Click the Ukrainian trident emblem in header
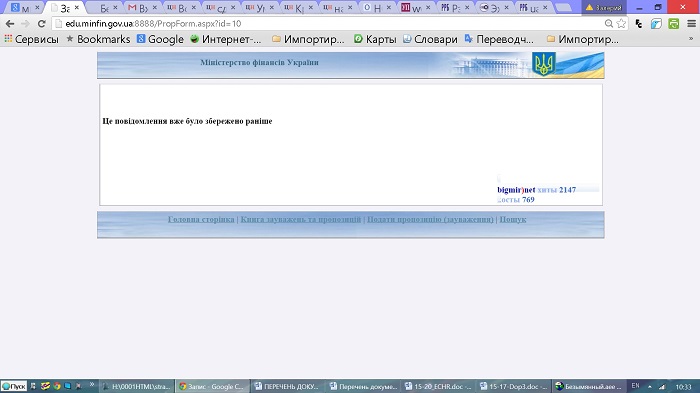Screen dimensions: 700x393 pyautogui.click(x=544, y=64)
